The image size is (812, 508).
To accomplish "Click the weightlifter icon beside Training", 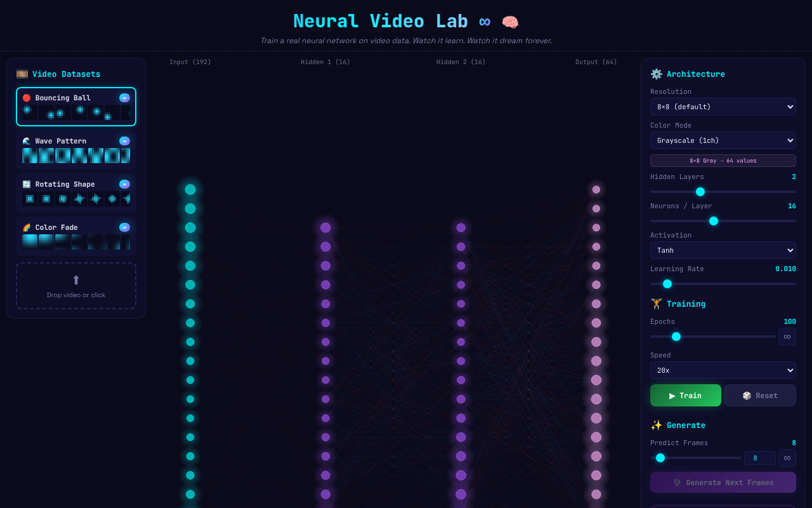I will click(x=656, y=304).
